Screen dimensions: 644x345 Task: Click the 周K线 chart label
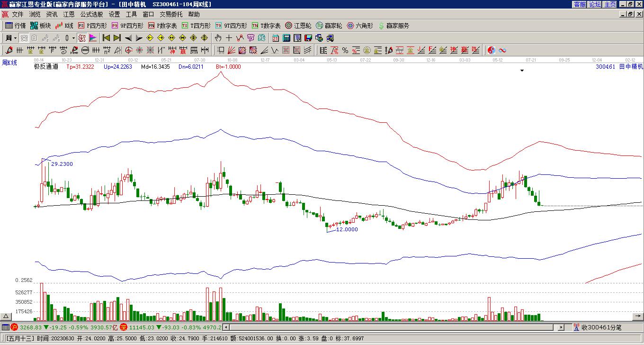[9, 63]
